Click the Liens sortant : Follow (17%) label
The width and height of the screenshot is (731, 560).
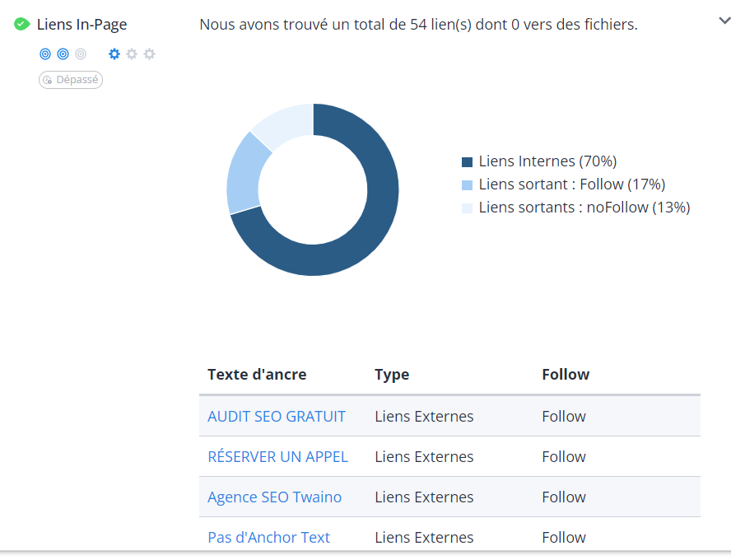pos(572,184)
